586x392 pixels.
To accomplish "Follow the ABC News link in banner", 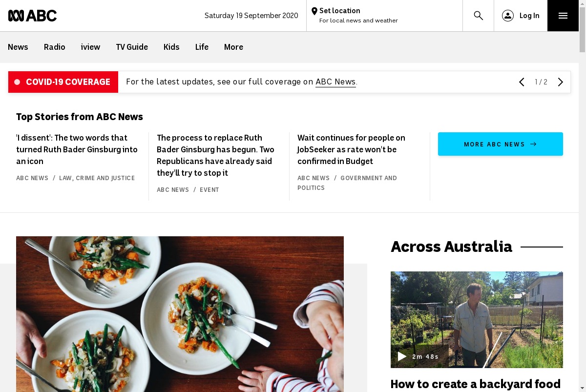I will coord(335,82).
